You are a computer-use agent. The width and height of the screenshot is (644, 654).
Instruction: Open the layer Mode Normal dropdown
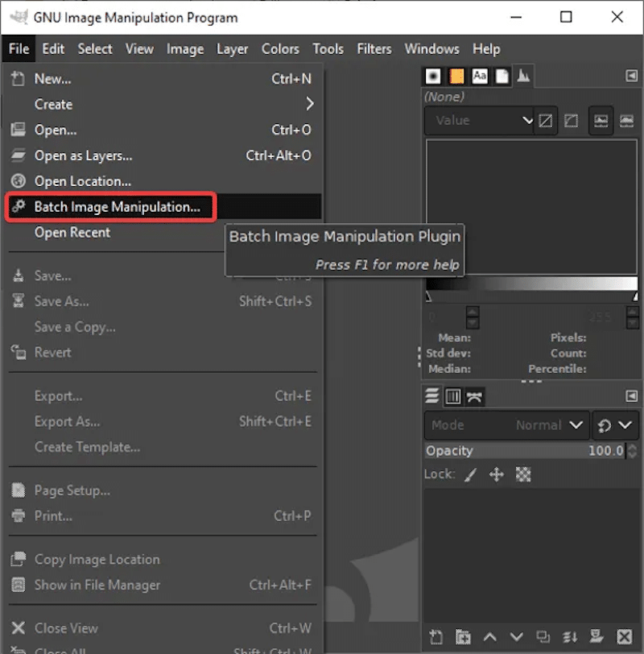507,425
